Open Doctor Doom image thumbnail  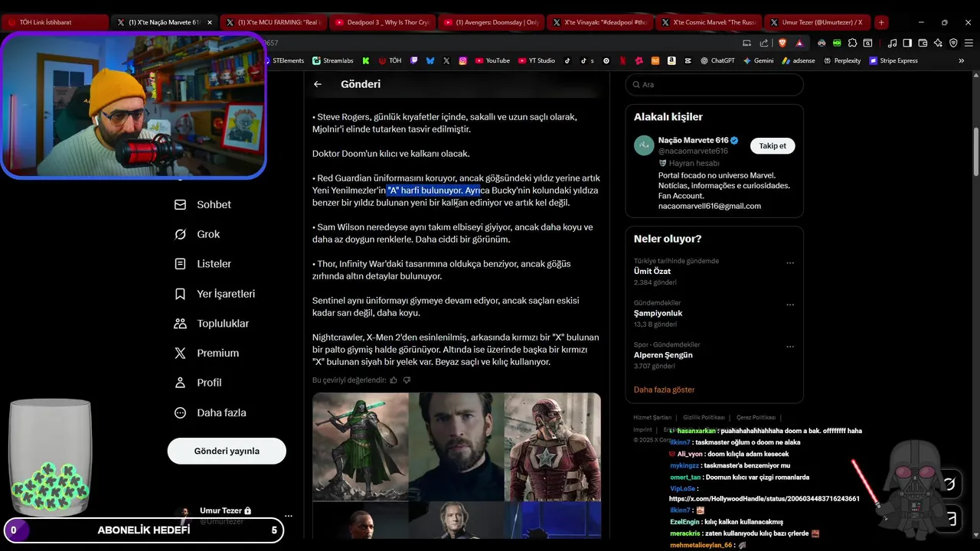[360, 447]
